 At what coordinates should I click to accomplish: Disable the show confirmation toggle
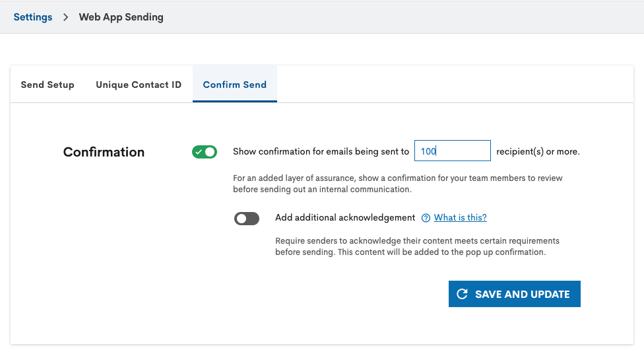click(x=205, y=152)
